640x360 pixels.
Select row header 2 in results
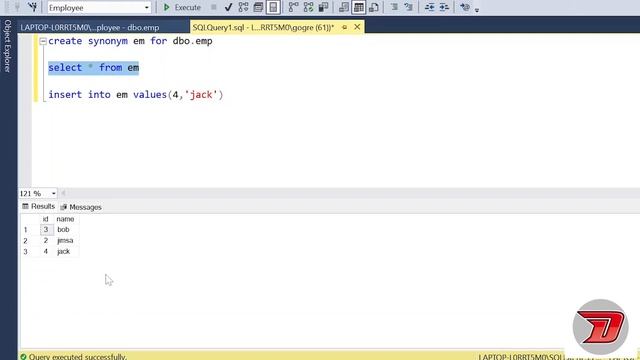click(25, 241)
